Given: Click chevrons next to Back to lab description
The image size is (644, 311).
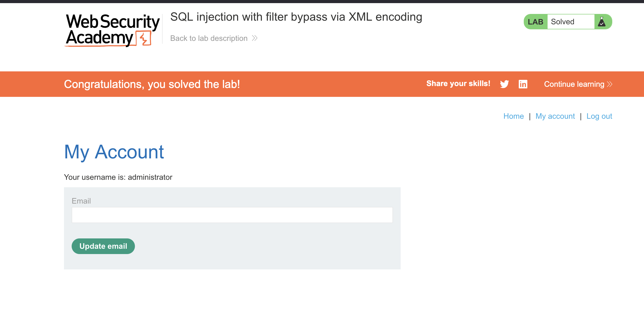Looking at the screenshot, I should [255, 38].
